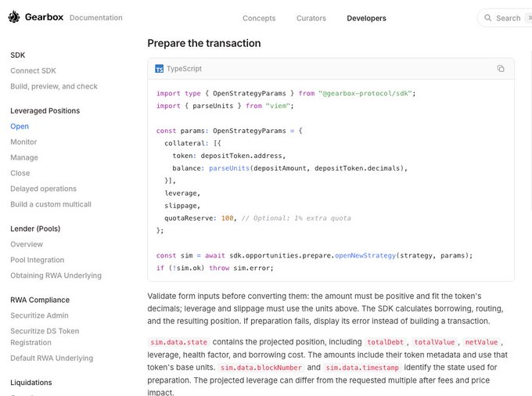
Task: Switch to the Concepts tab
Action: click(x=259, y=18)
